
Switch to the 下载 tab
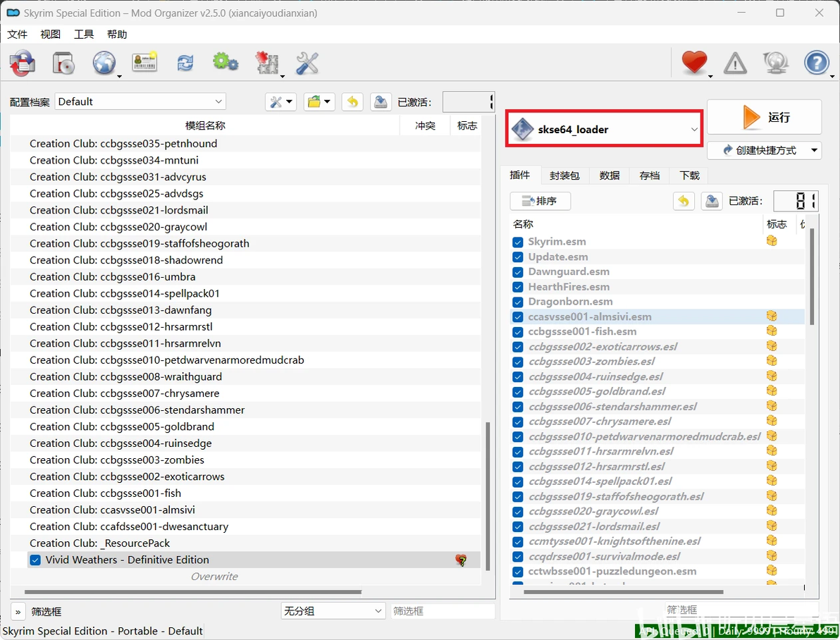pyautogui.click(x=690, y=176)
